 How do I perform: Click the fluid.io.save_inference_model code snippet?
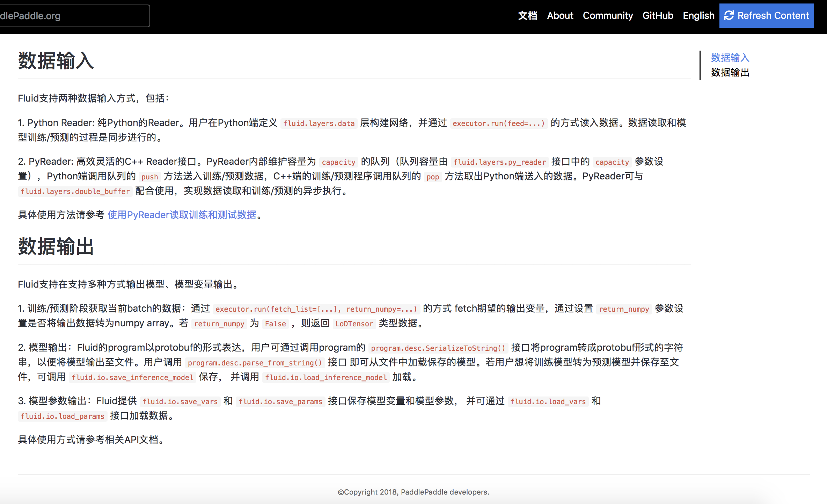132,377
